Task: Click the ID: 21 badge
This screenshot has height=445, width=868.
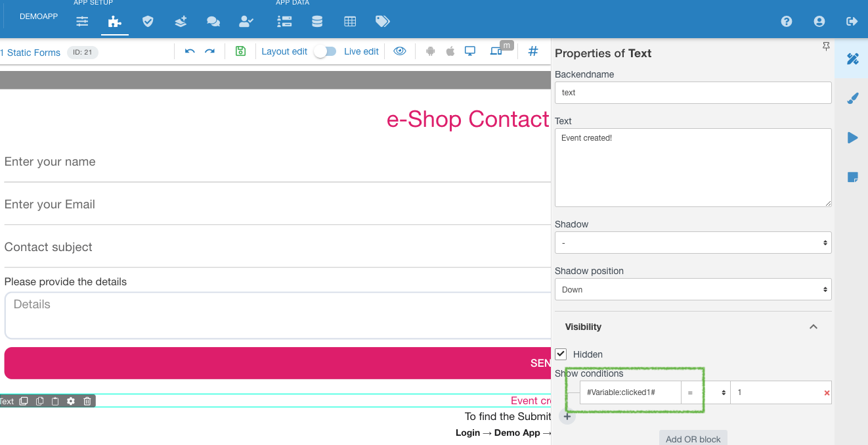Action: [x=83, y=53]
